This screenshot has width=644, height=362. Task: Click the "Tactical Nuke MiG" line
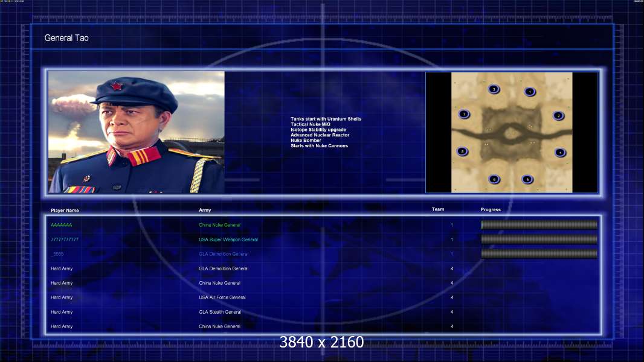[x=311, y=124]
